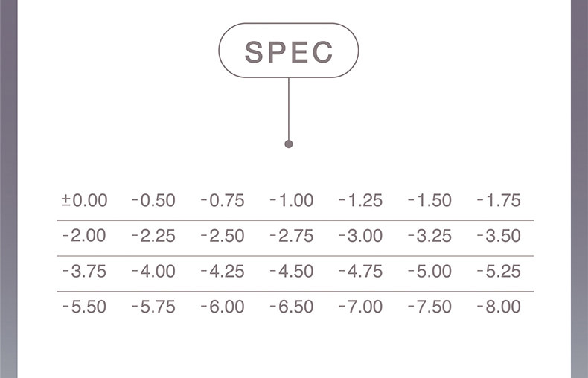Pick the -0.75 power value
This screenshot has width=588, height=378.
click(223, 201)
